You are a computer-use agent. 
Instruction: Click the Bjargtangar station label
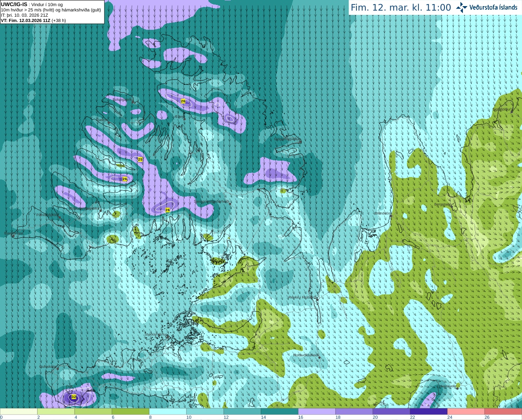(13, 233)
